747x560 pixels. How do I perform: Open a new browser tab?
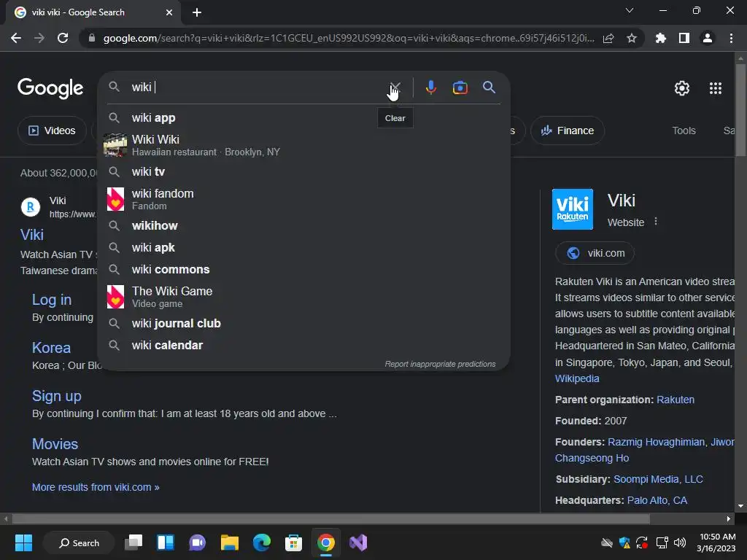pos(197,12)
